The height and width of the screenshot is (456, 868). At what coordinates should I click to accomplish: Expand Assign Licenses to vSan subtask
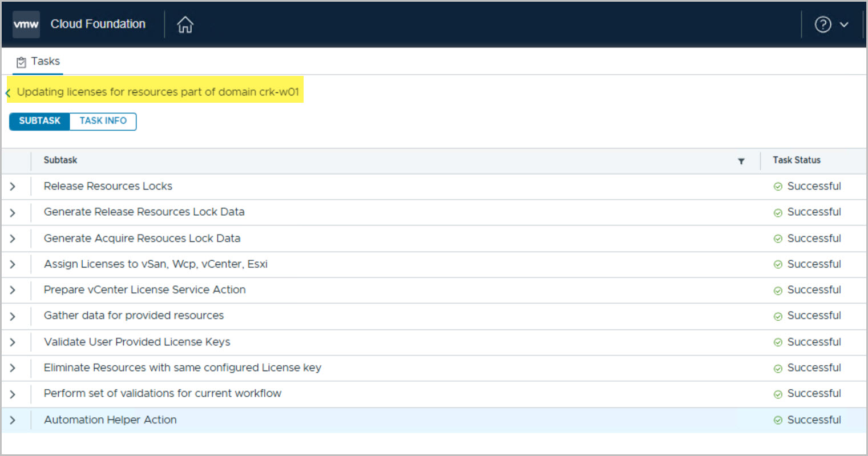(x=13, y=264)
